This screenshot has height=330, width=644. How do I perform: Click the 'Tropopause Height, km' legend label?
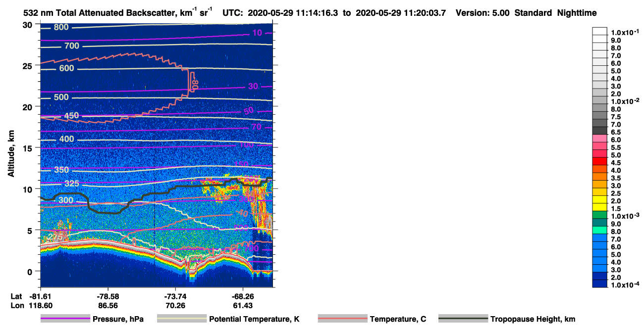point(533,319)
